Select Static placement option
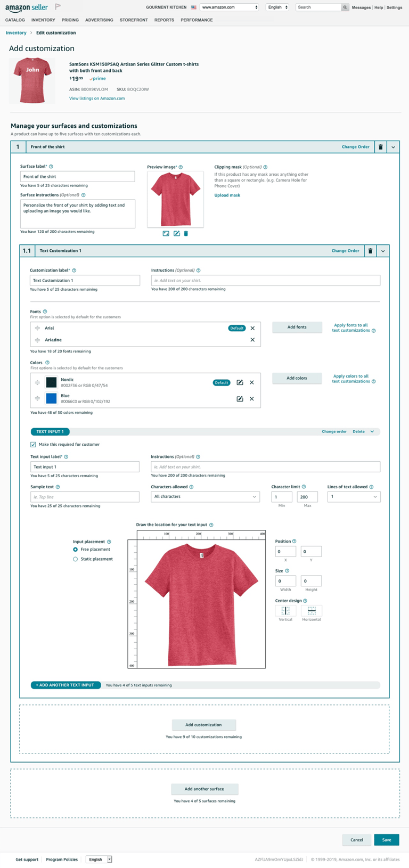 click(x=75, y=559)
